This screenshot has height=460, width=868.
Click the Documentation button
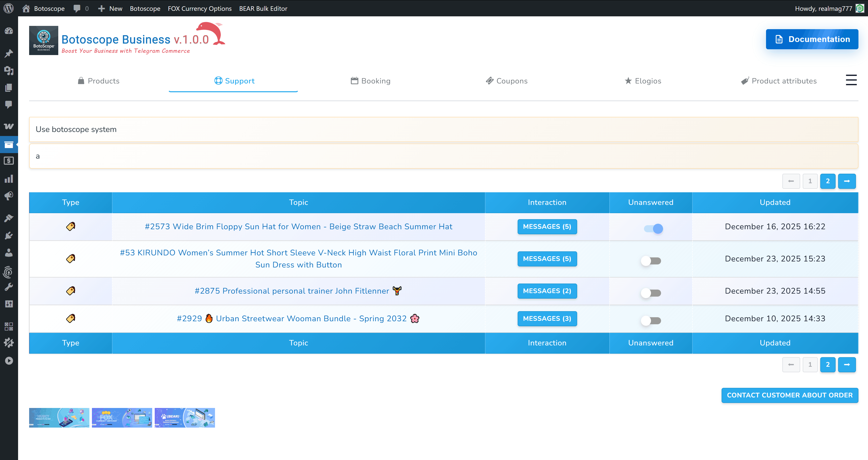click(x=812, y=39)
